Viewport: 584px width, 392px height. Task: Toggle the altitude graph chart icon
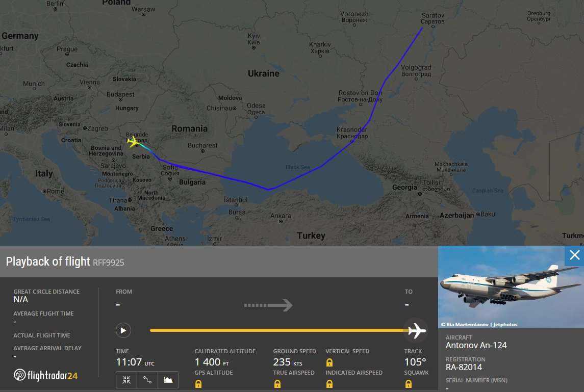tap(168, 380)
